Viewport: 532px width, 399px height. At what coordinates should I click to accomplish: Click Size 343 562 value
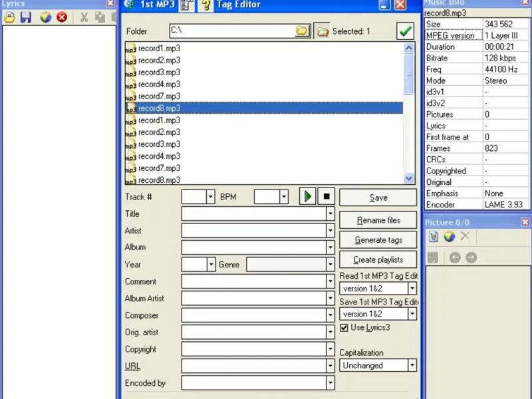click(x=498, y=24)
